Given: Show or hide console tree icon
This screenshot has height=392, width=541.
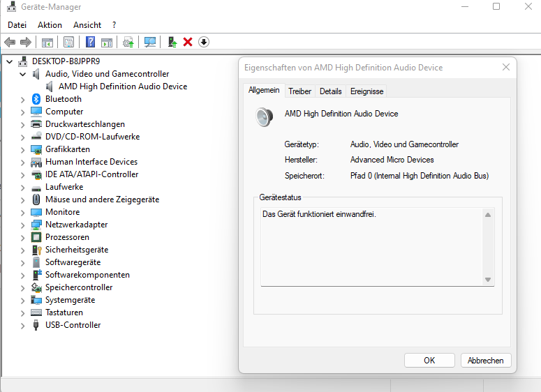Looking at the screenshot, I should 47,42.
